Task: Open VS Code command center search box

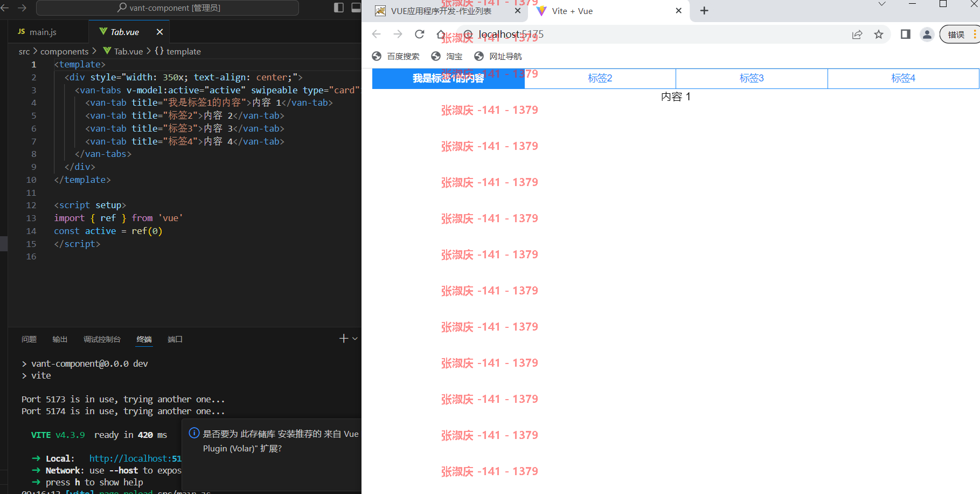Action: coord(168,8)
